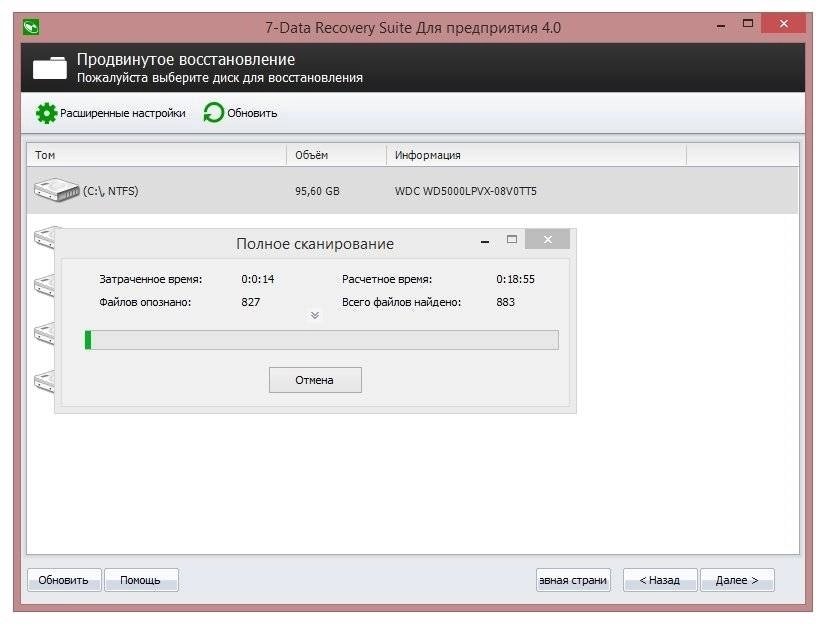Sort by the Информация column header

pos(536,155)
